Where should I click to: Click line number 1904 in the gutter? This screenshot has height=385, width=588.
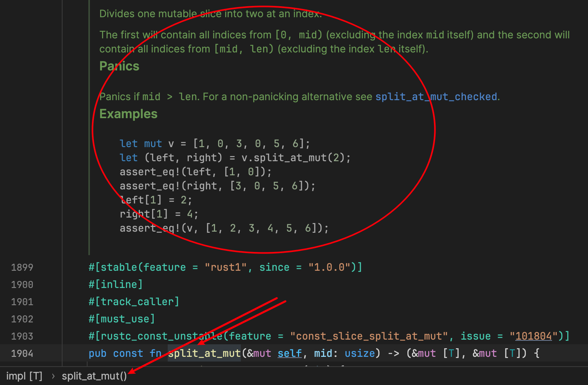pos(22,353)
